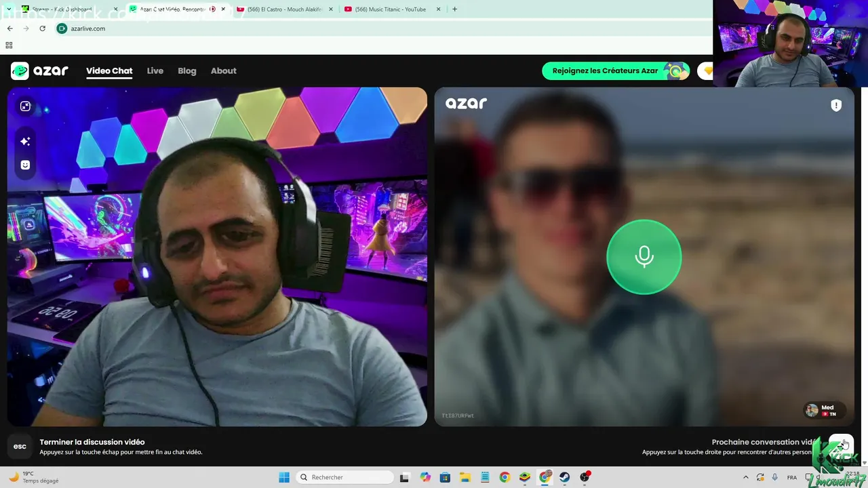Open the report shield icon
The image size is (868, 488).
(836, 105)
